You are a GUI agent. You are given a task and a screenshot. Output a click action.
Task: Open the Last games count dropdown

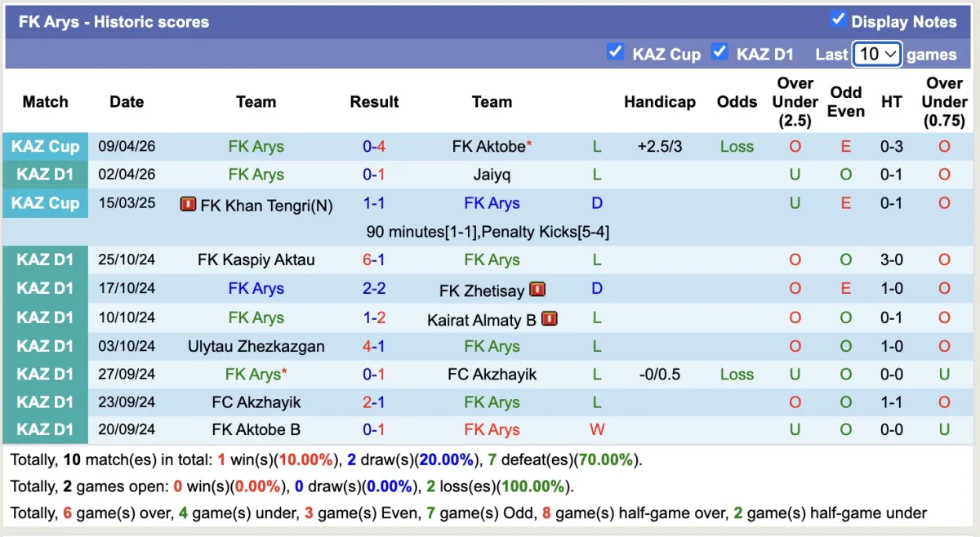click(x=876, y=54)
